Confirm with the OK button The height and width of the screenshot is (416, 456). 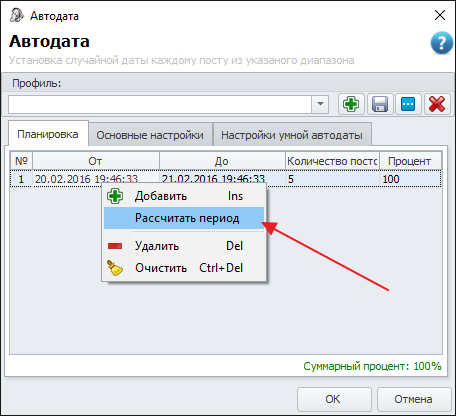(x=334, y=399)
